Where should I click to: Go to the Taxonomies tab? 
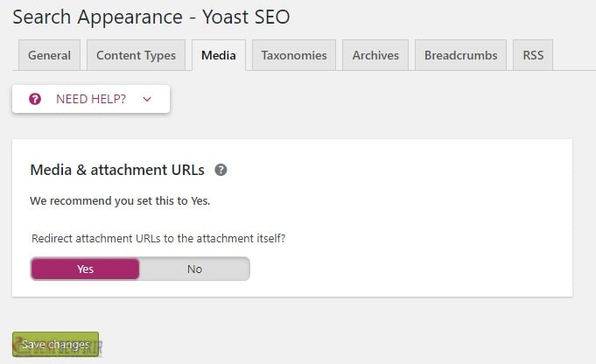(294, 55)
